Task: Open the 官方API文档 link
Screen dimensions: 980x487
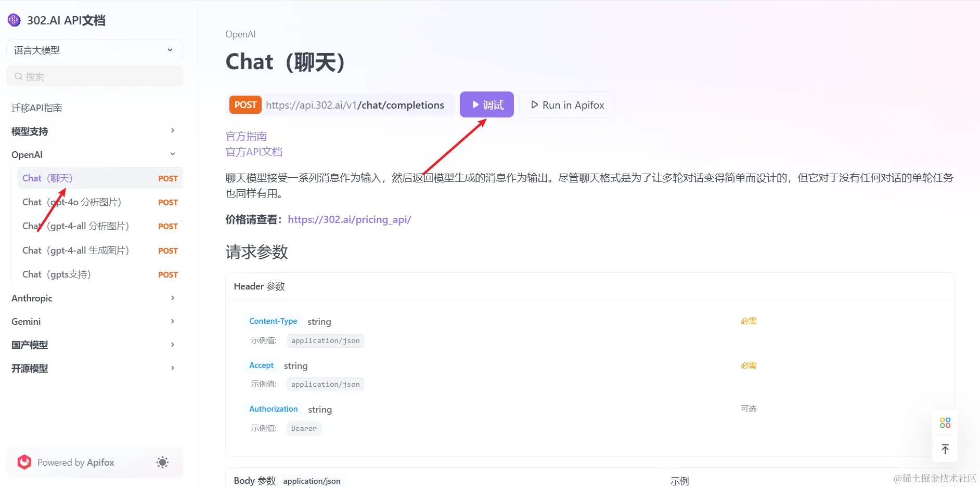Action: point(254,152)
